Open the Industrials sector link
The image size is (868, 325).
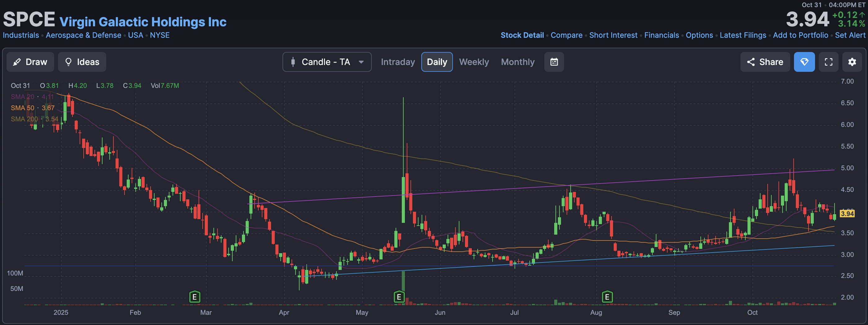(x=21, y=35)
